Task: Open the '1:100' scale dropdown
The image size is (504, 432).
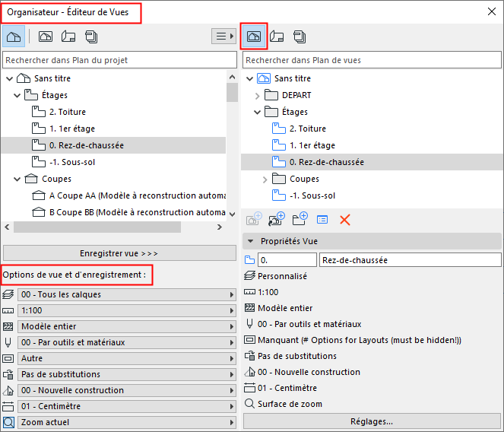Action: [127, 310]
